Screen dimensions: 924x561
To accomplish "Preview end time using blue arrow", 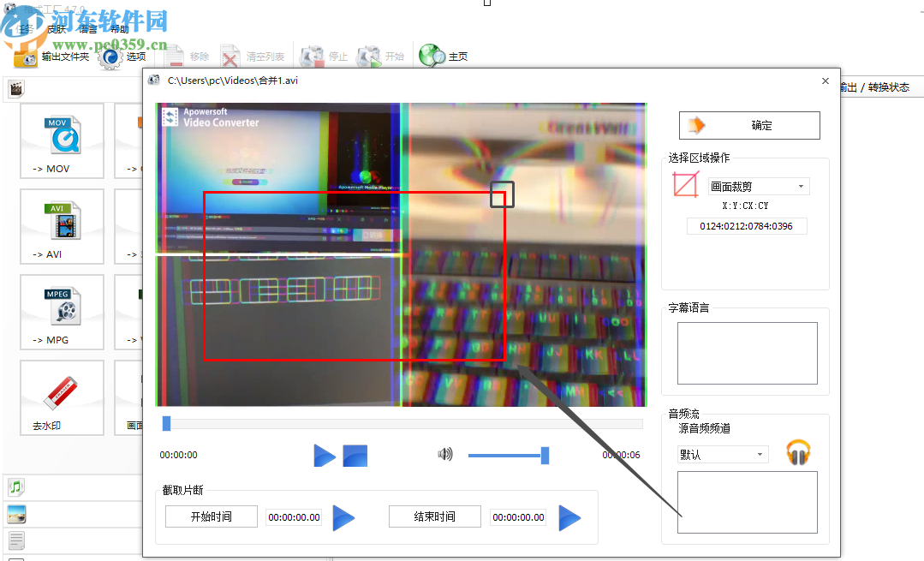I will tap(569, 517).
